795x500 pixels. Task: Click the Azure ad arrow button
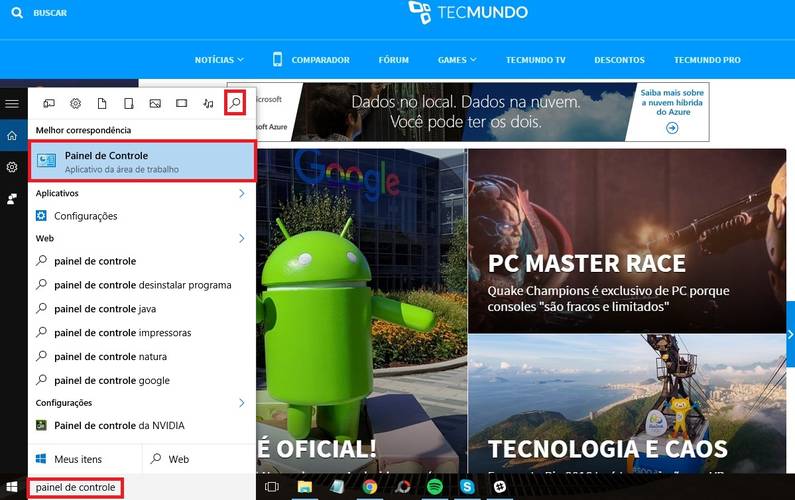click(672, 128)
